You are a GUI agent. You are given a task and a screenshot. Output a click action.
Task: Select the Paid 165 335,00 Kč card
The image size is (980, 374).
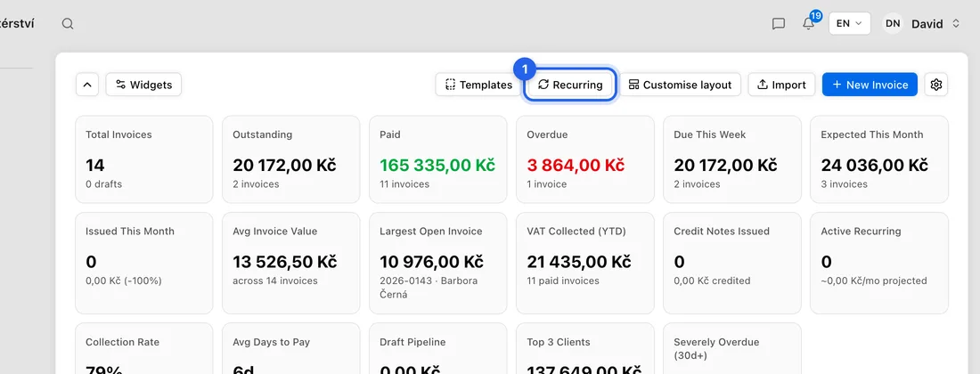[438, 159]
